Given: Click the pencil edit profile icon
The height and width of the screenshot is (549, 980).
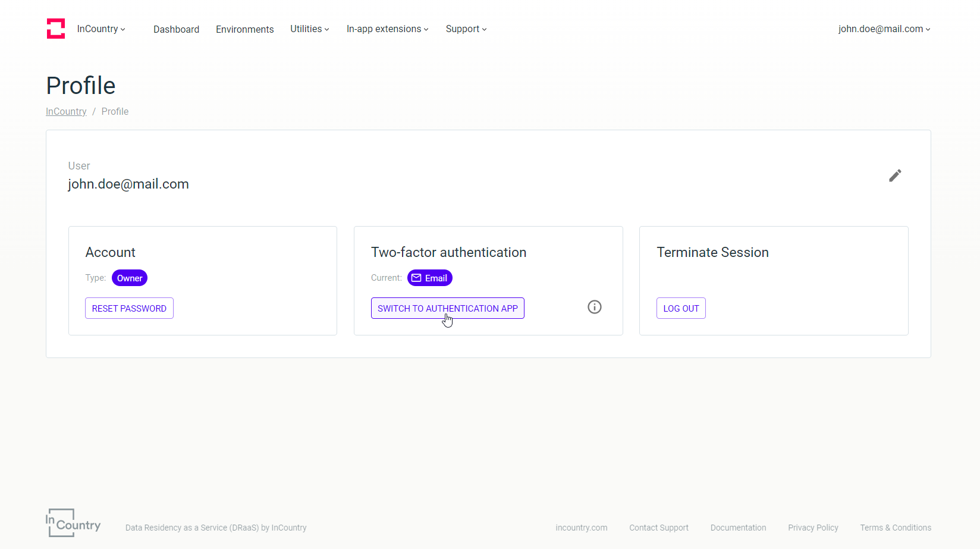Looking at the screenshot, I should pos(895,175).
